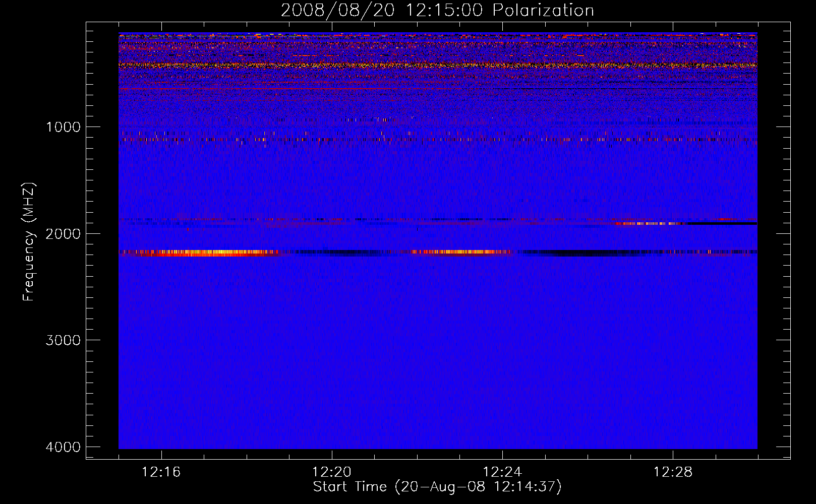
Task: Click the "Frequency (MHZ)" axis label
Action: pyautogui.click(x=29, y=242)
